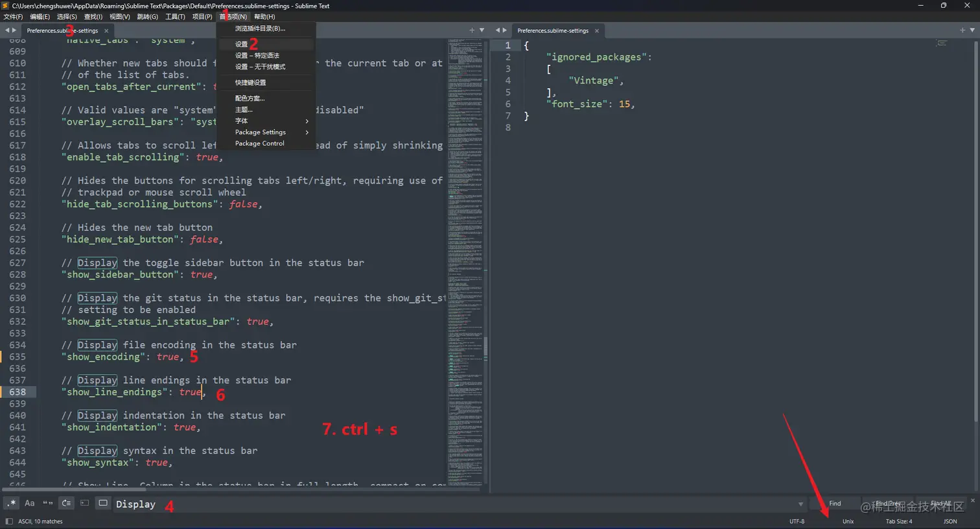Open the 选择(S) menu

pyautogui.click(x=67, y=17)
